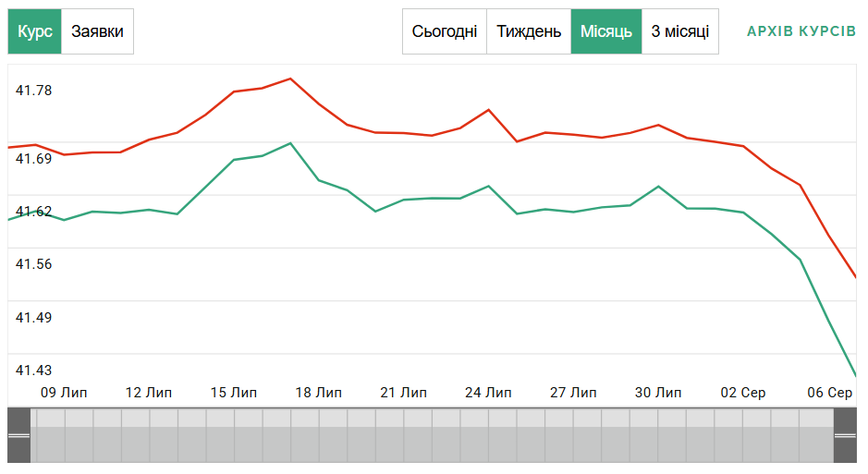The height and width of the screenshot is (474, 868).
Task: Select the Місяць period button
Action: click(606, 31)
